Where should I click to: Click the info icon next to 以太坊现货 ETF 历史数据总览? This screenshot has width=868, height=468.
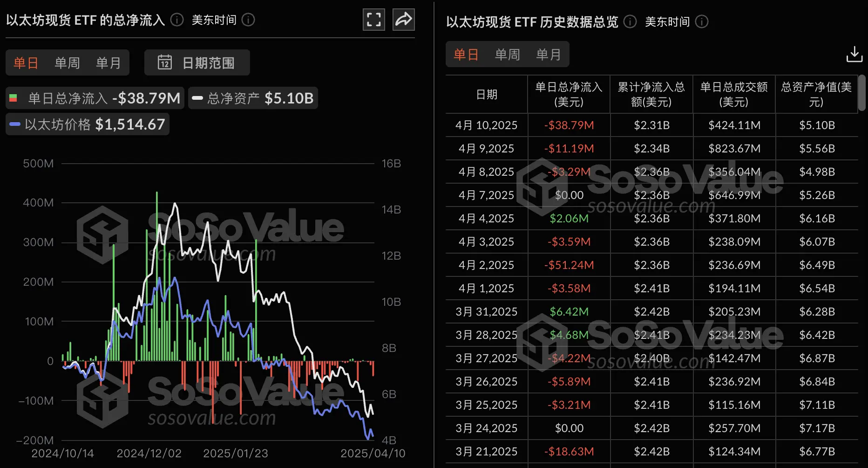click(x=630, y=21)
